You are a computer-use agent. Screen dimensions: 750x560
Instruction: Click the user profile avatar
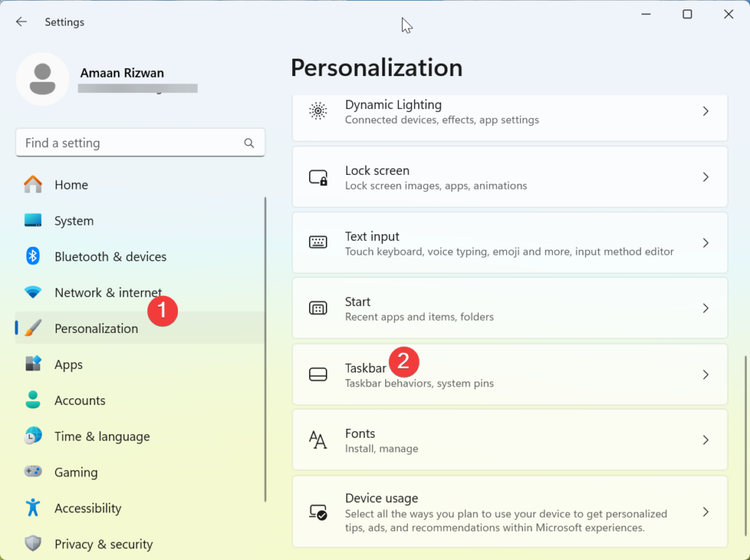pyautogui.click(x=42, y=79)
